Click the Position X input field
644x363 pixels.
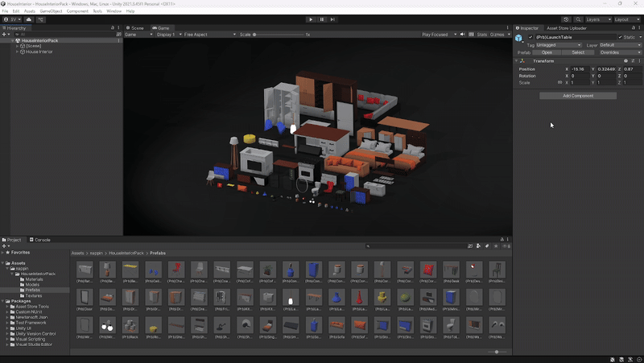point(580,69)
